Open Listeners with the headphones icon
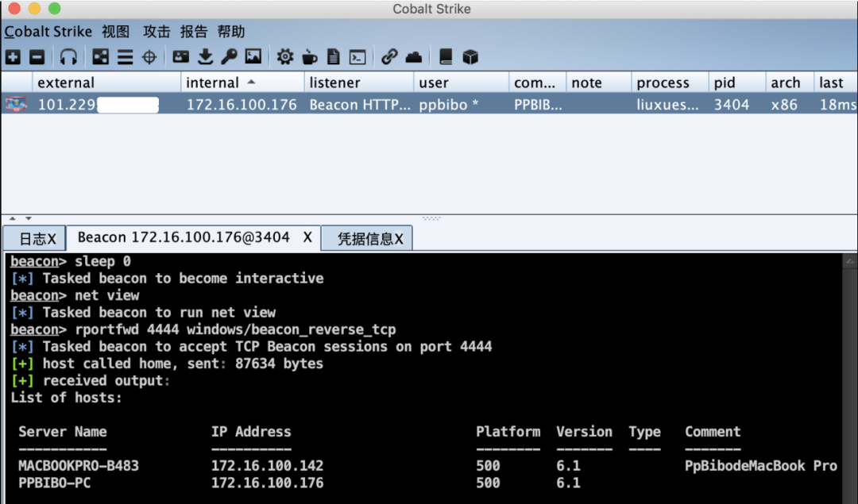 click(x=68, y=57)
